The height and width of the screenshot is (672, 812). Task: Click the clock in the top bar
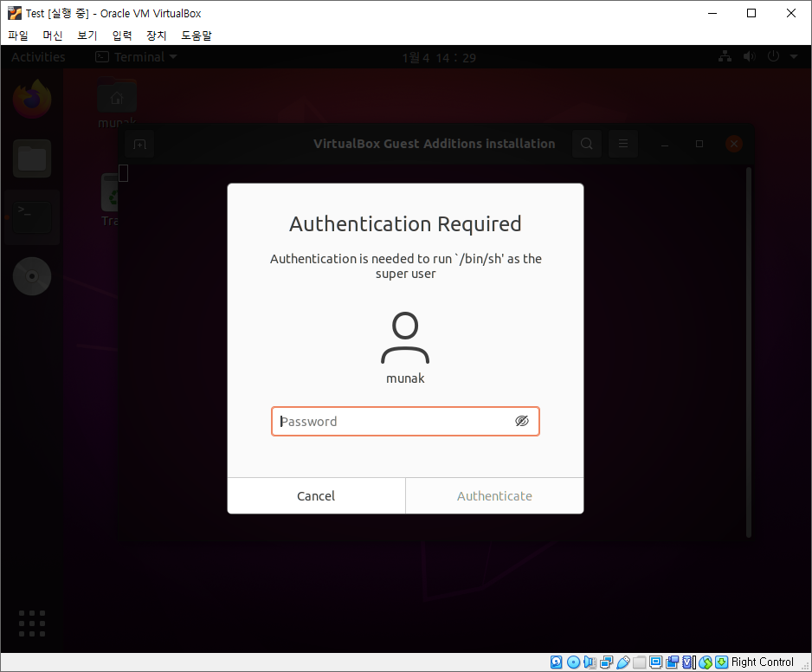coord(439,57)
